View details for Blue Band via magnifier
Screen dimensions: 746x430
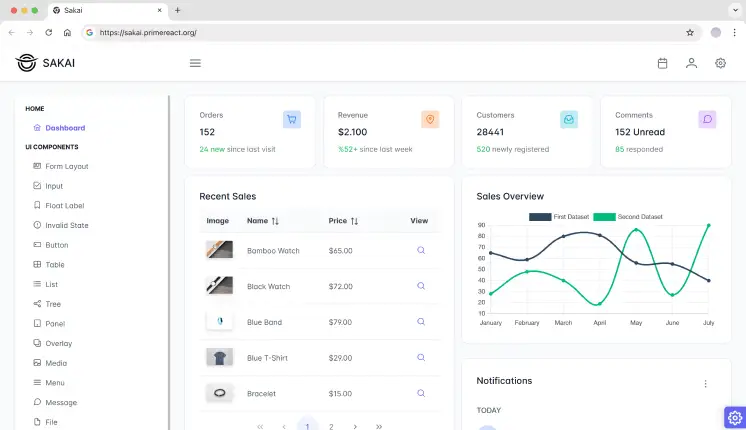coord(421,322)
